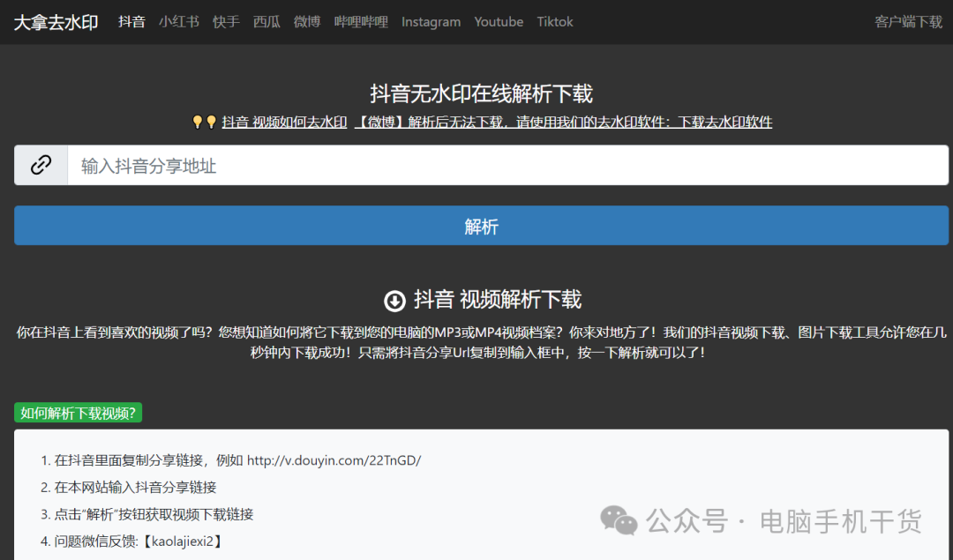Click the heading 抖音 视频解析下载
This screenshot has width=953, height=560.
[x=498, y=300]
